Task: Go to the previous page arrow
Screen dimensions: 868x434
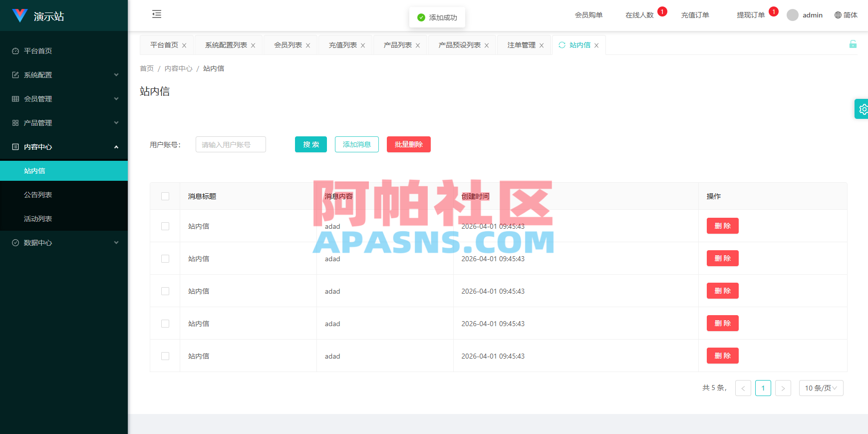Action: [743, 388]
